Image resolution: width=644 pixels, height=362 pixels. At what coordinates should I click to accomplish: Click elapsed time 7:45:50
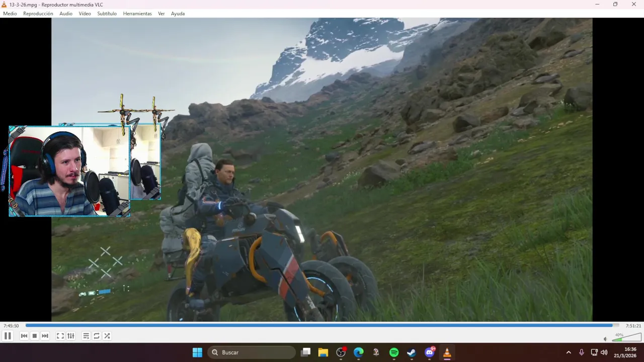click(x=11, y=326)
